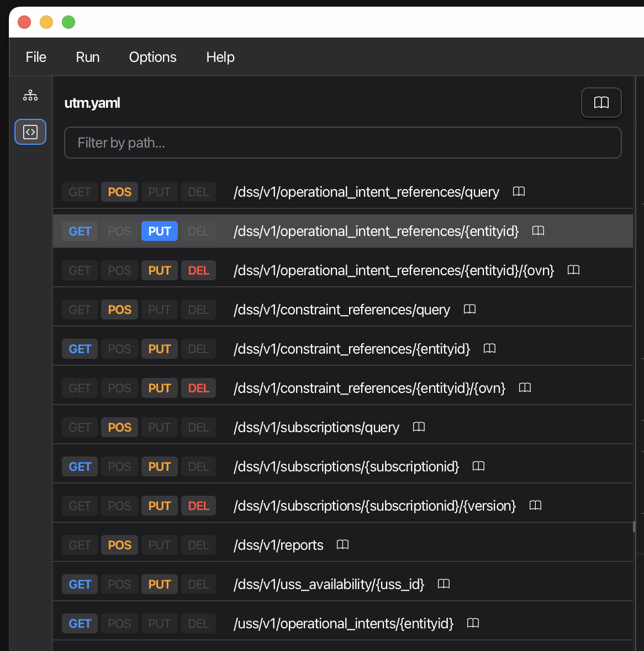644x651 pixels.
Task: Select GET method for subscriptions/{subscriptionid}
Action: click(x=80, y=466)
